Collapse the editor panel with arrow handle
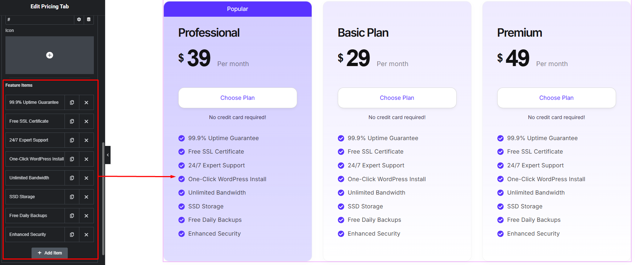 pos(108,155)
